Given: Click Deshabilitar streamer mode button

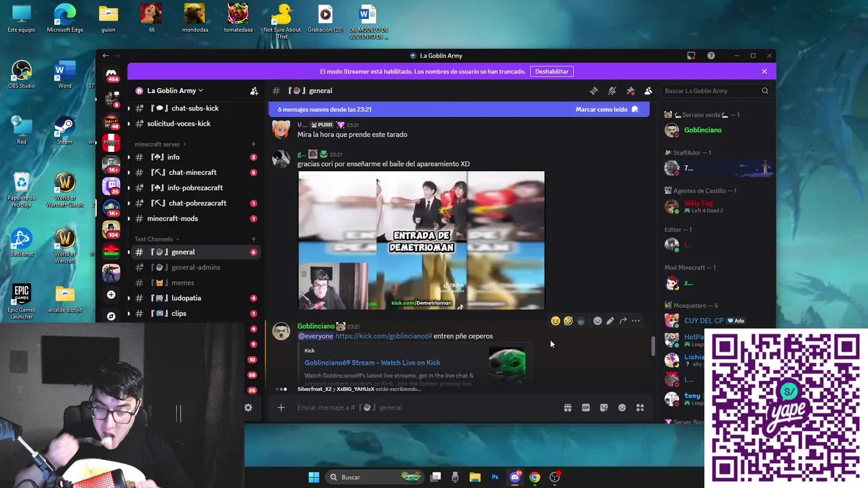Looking at the screenshot, I should 551,71.
